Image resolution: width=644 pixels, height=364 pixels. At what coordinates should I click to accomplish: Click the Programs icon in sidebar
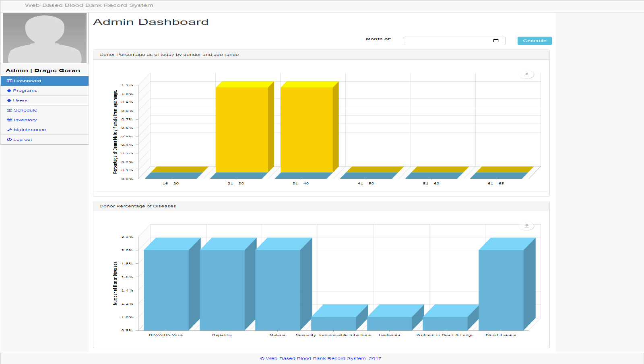coord(9,91)
